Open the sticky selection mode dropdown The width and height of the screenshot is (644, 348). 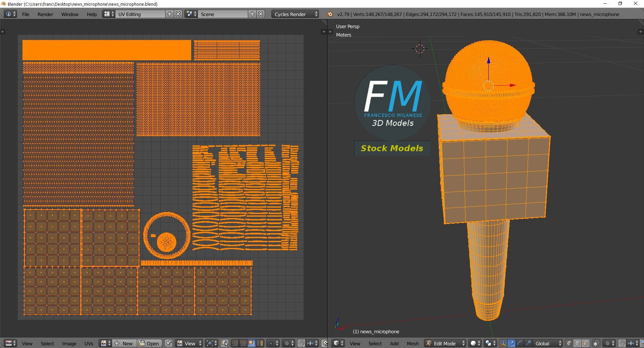(273, 343)
